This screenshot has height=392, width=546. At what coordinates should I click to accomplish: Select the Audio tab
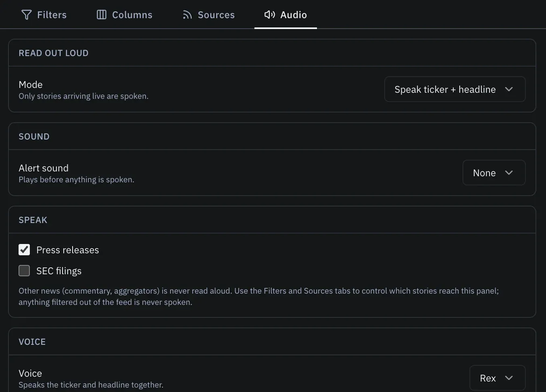point(286,15)
